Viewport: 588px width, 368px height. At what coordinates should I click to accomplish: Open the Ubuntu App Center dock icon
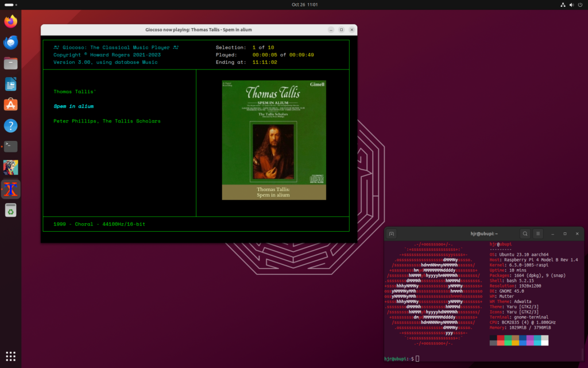coord(10,105)
